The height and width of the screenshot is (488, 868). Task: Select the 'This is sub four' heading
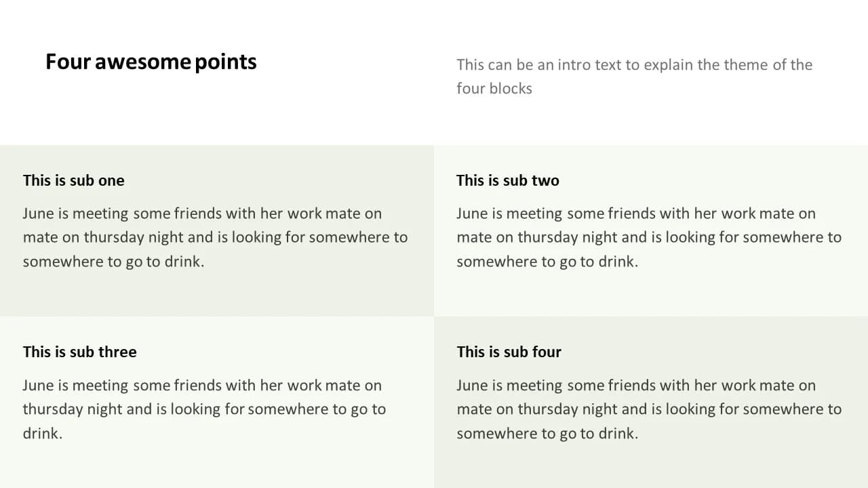tap(509, 352)
